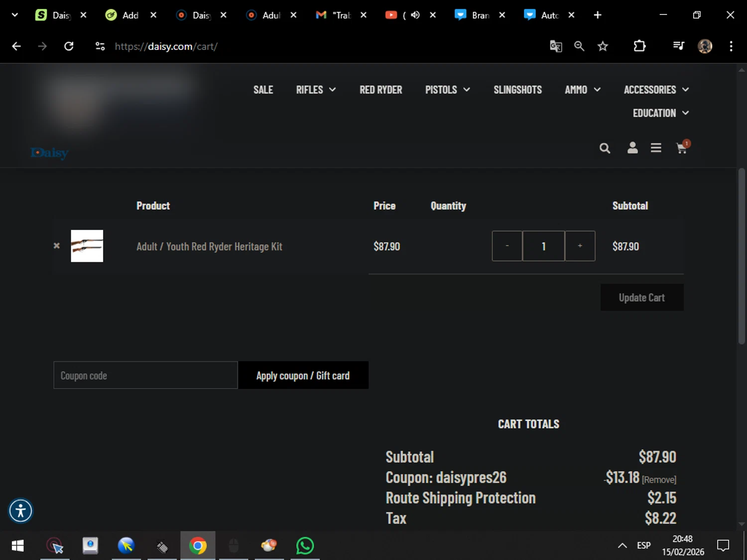Screen dimensions: 747x560
Task: Click the Route Shipping Protection label
Action: 461,498
